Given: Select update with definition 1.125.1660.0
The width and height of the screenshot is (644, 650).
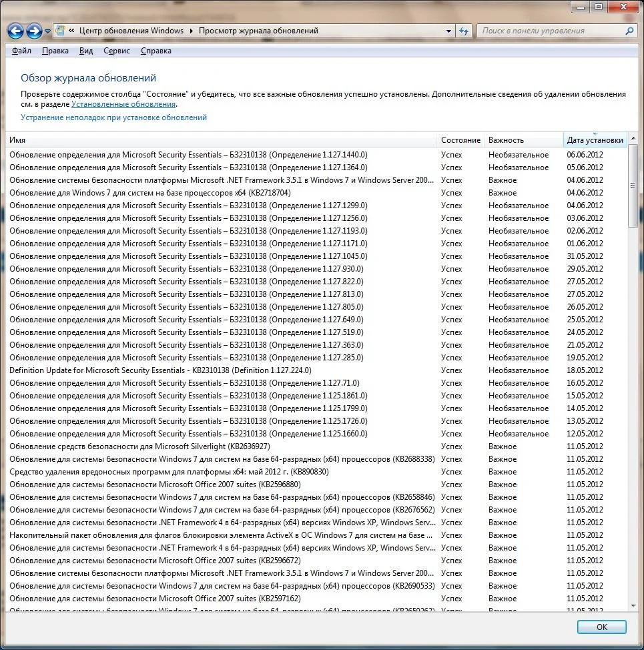Looking at the screenshot, I should point(316,434).
